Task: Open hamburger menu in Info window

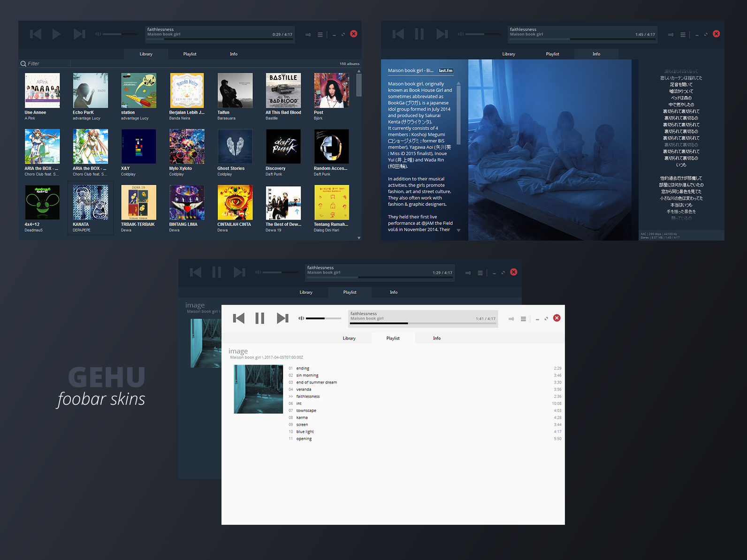Action: click(683, 35)
